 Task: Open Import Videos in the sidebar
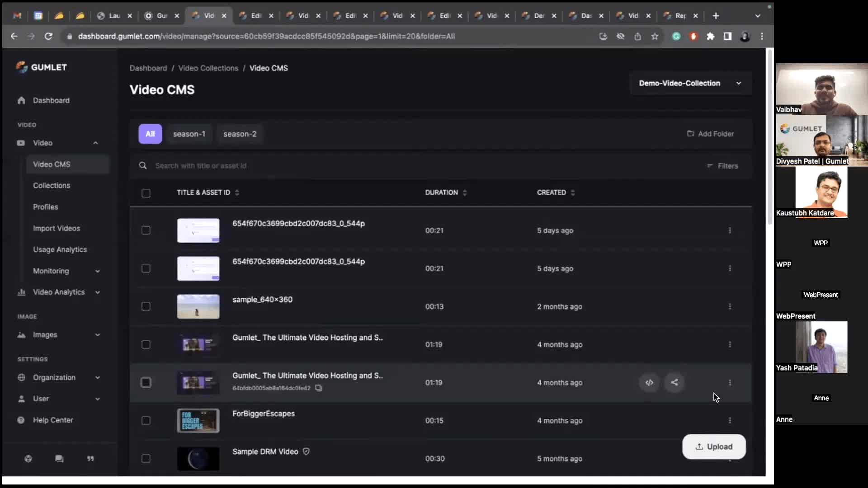(57, 228)
